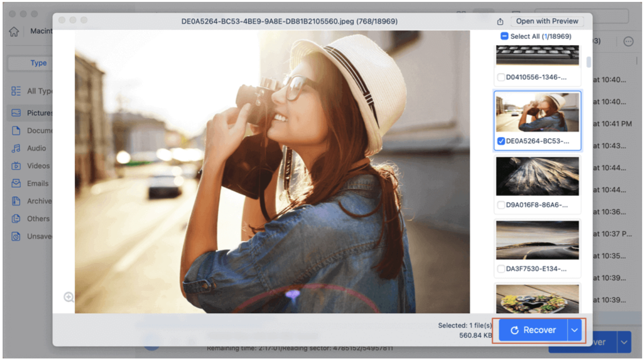644x360 pixels.
Task: Select the Documents category icon
Action: pos(16,131)
